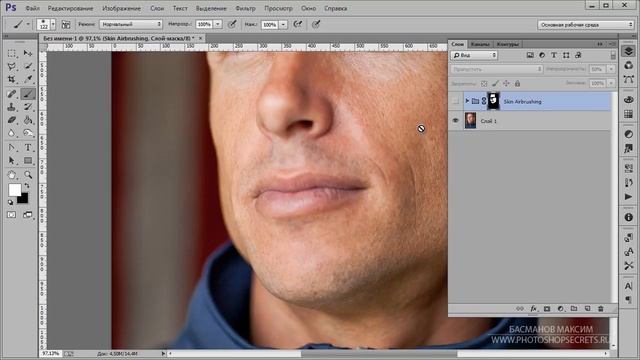Select the Crop tool
Image resolution: width=640 pixels, height=360 pixels.
pyautogui.click(x=11, y=79)
